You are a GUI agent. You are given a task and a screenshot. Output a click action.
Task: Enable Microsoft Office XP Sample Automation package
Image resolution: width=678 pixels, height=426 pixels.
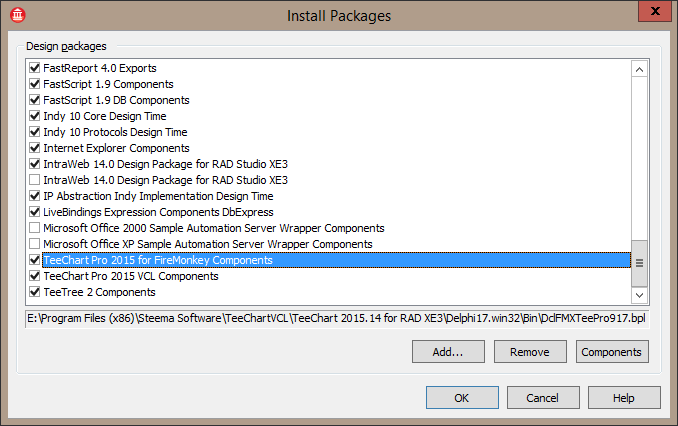click(35, 244)
